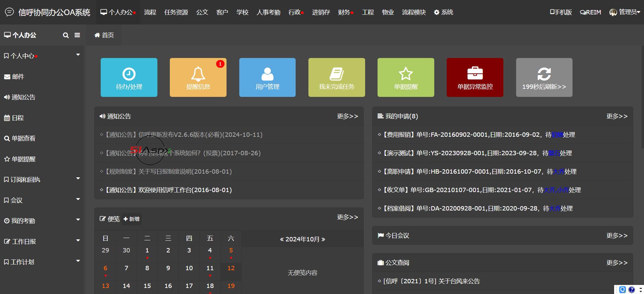Expand 订阅和回执 sidebar group
Screen dimensions: 644x294
click(42, 180)
